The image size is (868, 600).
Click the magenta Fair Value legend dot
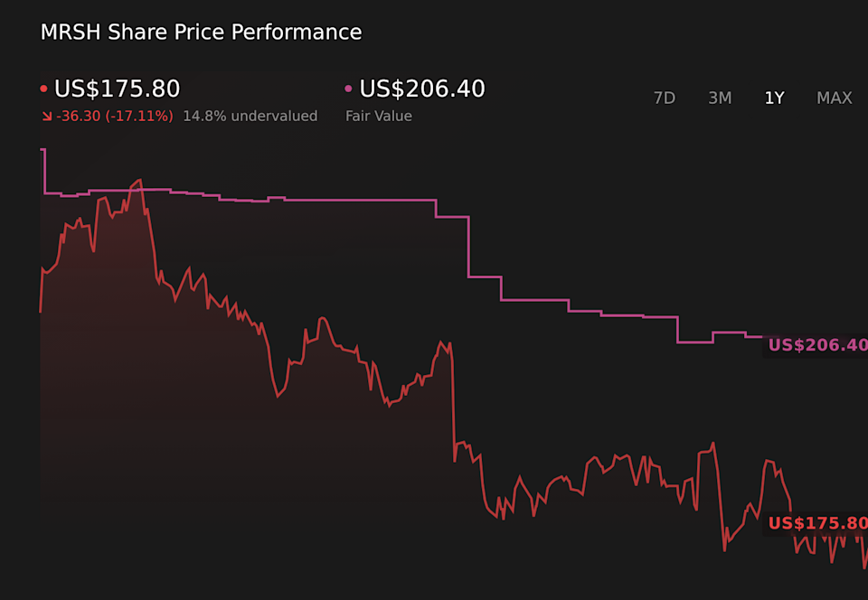346,88
